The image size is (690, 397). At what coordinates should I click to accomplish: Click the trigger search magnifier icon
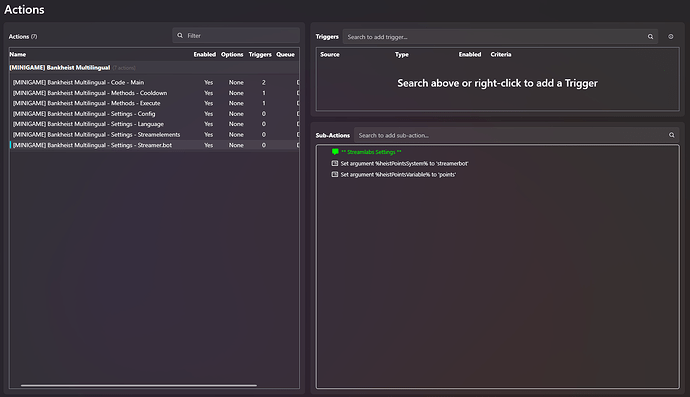click(650, 37)
